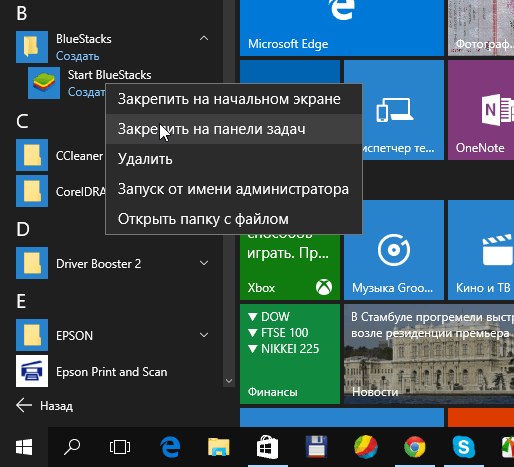Click the 'Driver Booster 2' label
Viewport: 514px width, 467px height.
point(98,264)
